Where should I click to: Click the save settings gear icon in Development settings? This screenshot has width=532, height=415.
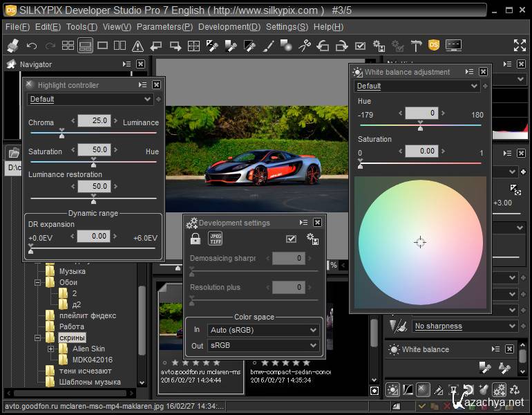tap(312, 239)
